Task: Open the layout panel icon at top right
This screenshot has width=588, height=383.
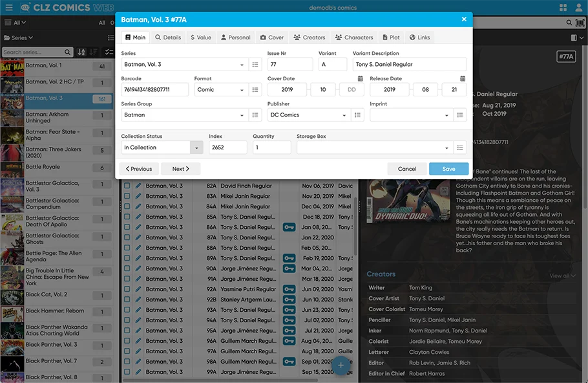Action: (574, 38)
